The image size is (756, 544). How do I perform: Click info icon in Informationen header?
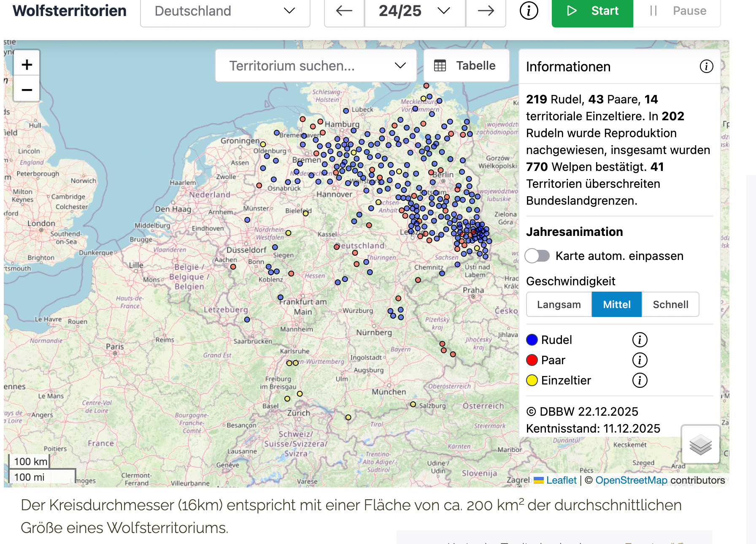coord(706,66)
